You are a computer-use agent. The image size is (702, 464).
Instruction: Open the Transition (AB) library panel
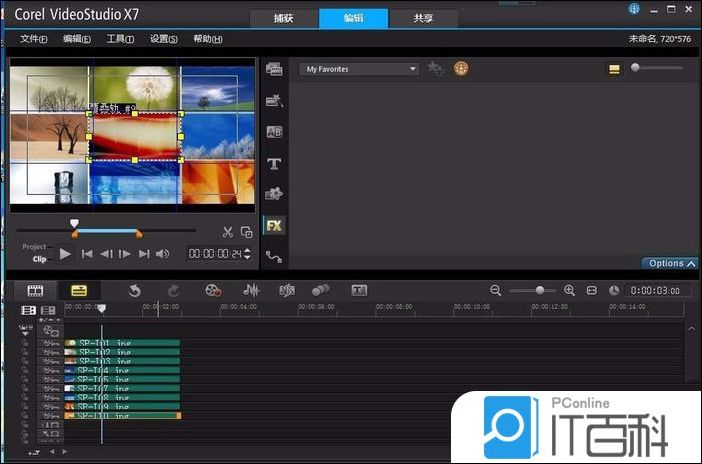(273, 132)
